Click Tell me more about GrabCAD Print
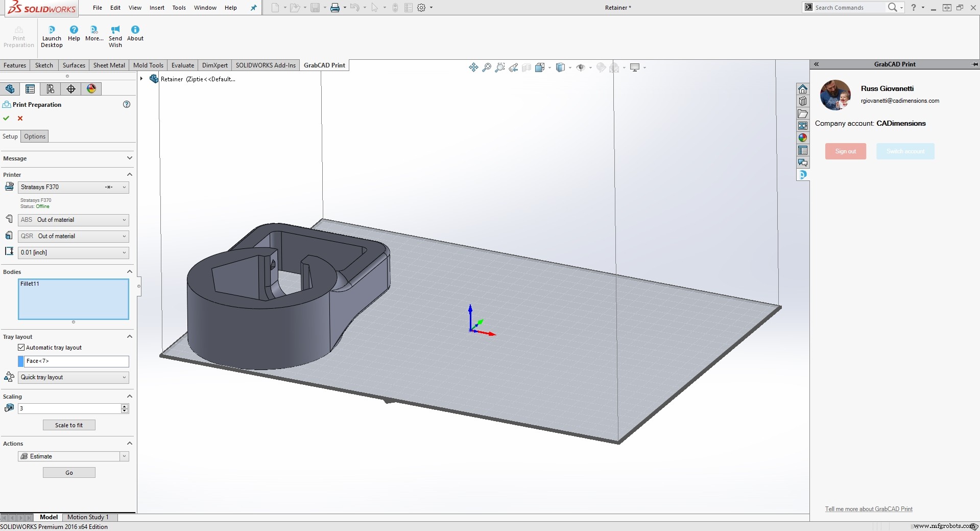The image size is (980, 531). click(868, 509)
